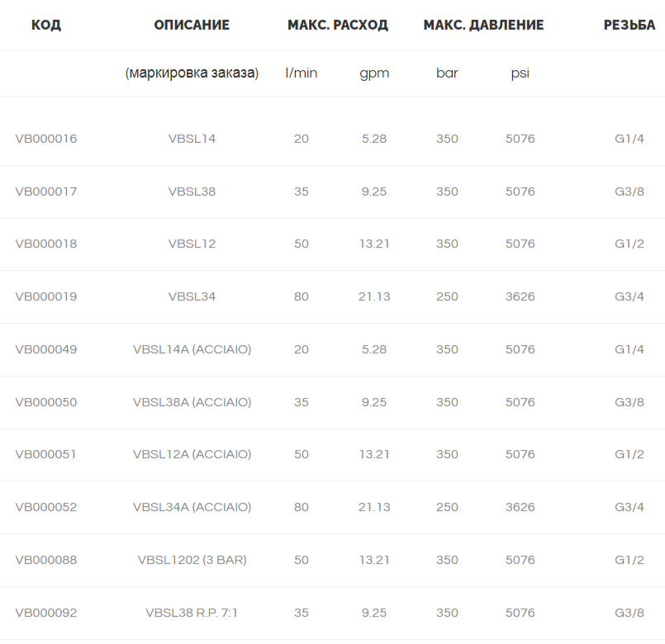Select product code VB000018

tap(46, 244)
